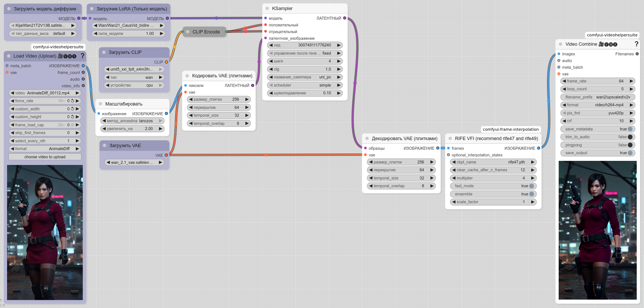The width and height of the screenshot is (644, 308).
Task: Open тип_данных_веса default dropdown
Action: [x=43, y=34]
